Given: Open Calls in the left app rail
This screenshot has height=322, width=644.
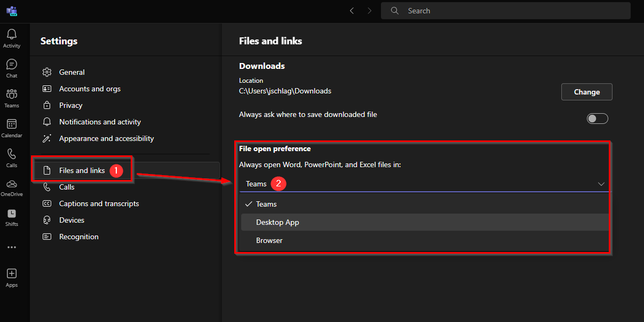Looking at the screenshot, I should (x=12, y=158).
